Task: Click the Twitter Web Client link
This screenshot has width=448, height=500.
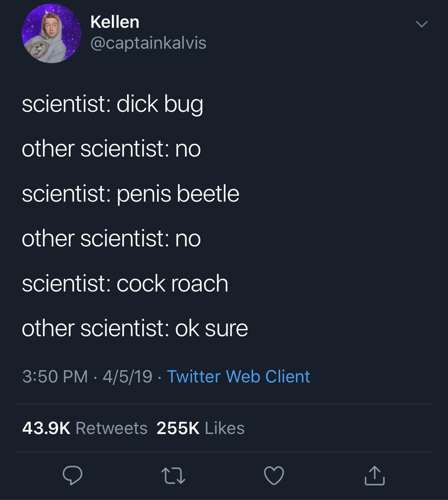Action: [238, 377]
